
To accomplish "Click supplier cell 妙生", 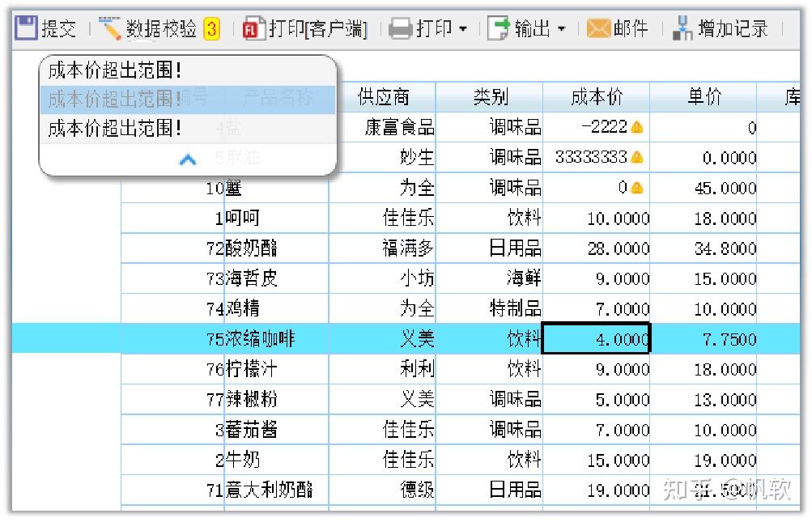I will [x=383, y=158].
